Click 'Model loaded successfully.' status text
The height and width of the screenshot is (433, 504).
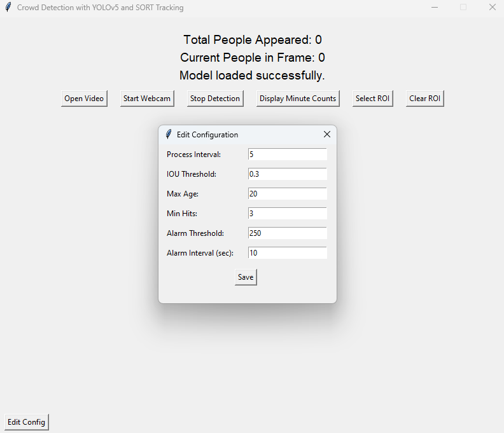(x=253, y=76)
